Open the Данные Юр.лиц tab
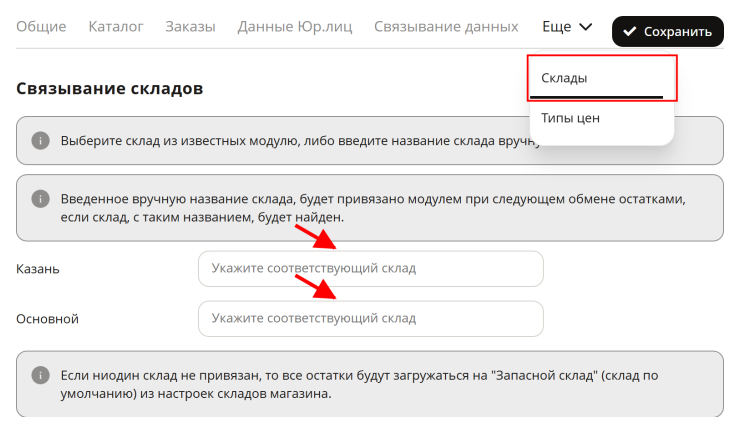 (x=294, y=26)
